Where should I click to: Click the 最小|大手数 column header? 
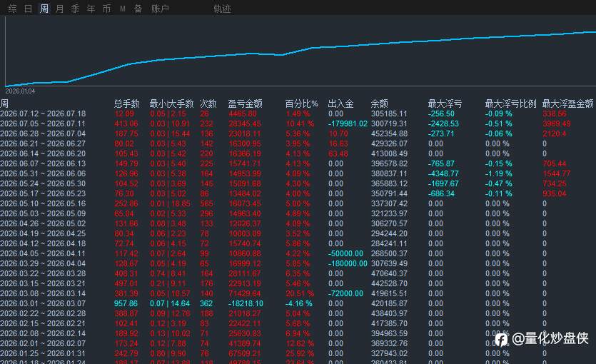pyautogui.click(x=171, y=103)
